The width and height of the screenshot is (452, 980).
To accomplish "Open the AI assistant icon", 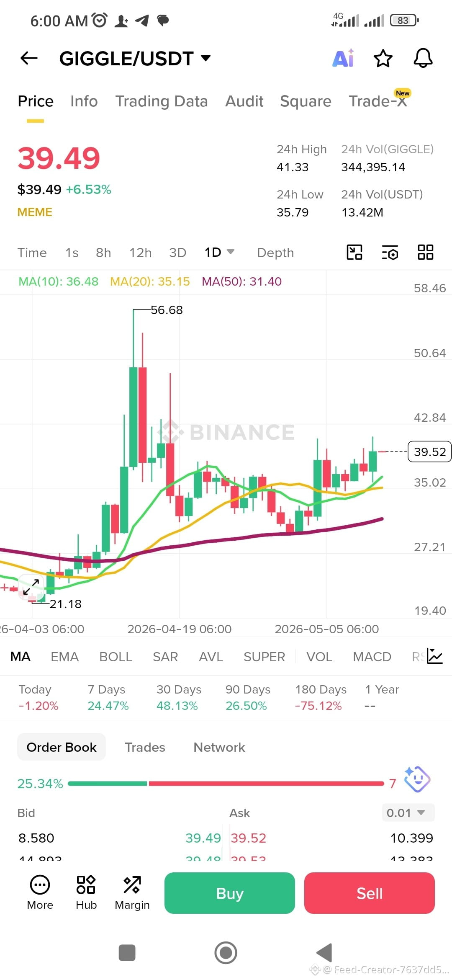I will [x=343, y=58].
